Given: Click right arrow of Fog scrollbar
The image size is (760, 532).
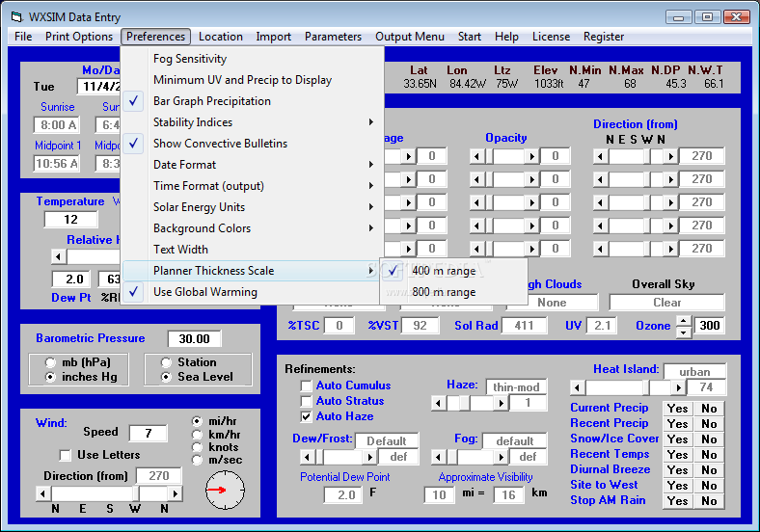Looking at the screenshot, I should (x=502, y=457).
